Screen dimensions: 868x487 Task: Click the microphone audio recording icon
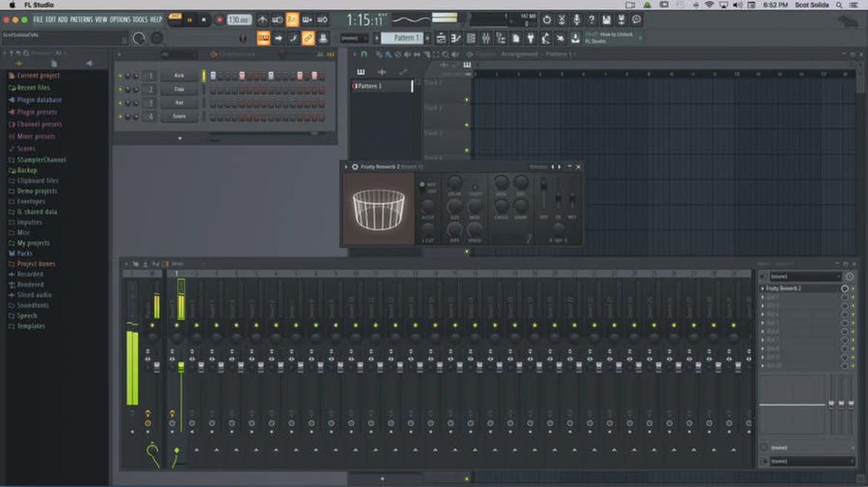[x=576, y=20]
